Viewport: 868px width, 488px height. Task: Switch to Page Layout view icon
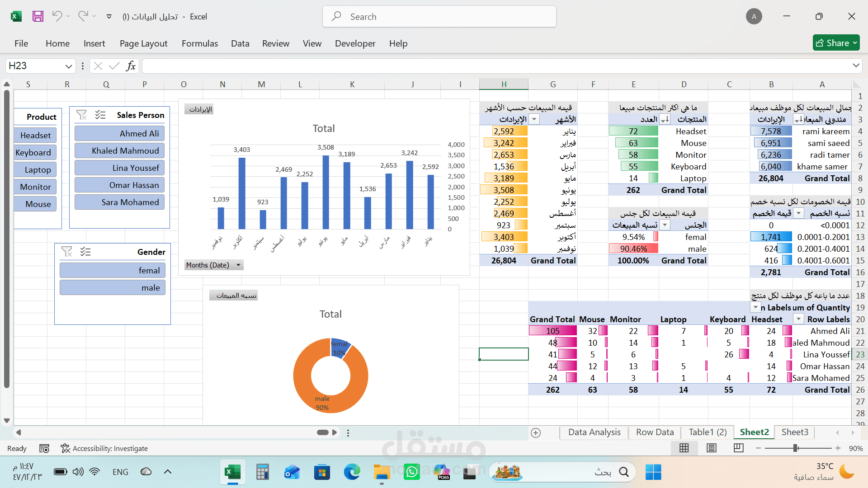click(712, 448)
